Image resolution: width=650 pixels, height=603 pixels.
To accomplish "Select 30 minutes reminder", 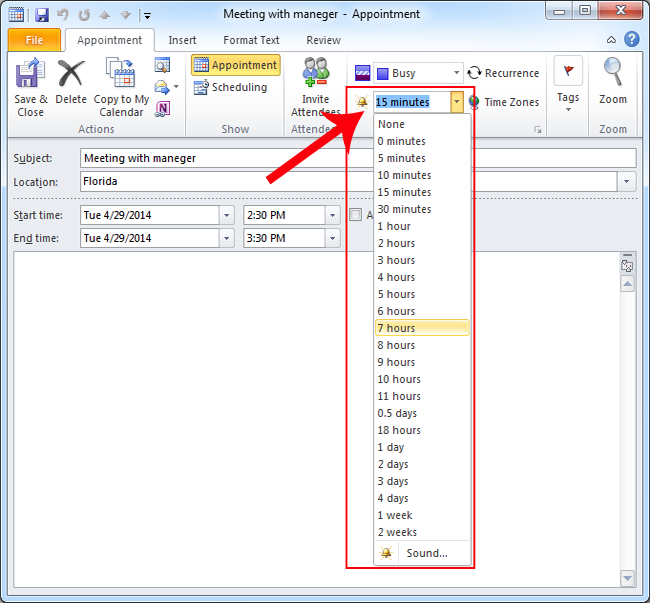I will (x=422, y=209).
